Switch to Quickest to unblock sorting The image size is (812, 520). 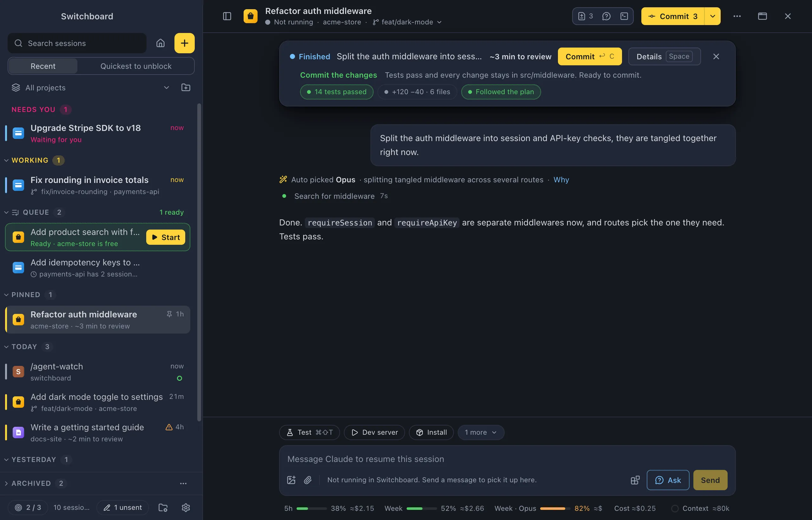(x=136, y=66)
